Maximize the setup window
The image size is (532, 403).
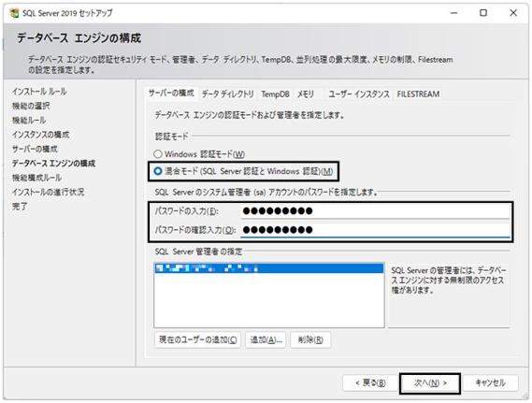coord(483,13)
